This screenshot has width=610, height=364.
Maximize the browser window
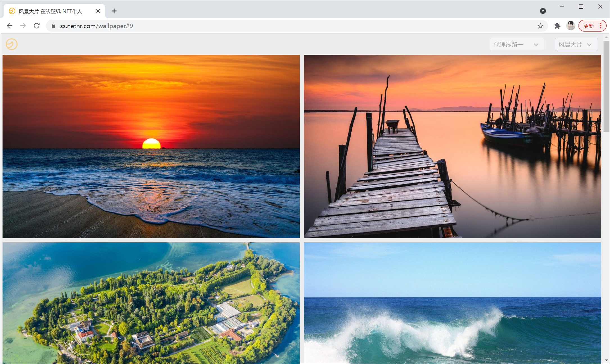pos(581,6)
